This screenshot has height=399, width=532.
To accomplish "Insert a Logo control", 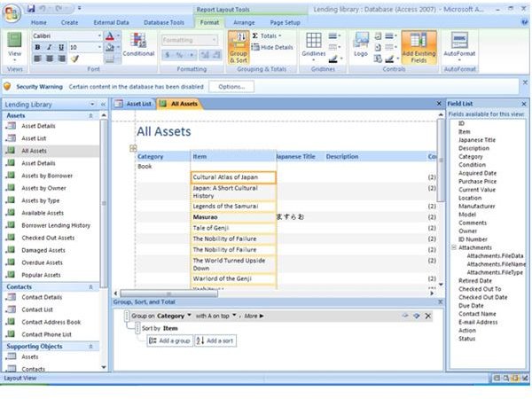I will pyautogui.click(x=361, y=44).
